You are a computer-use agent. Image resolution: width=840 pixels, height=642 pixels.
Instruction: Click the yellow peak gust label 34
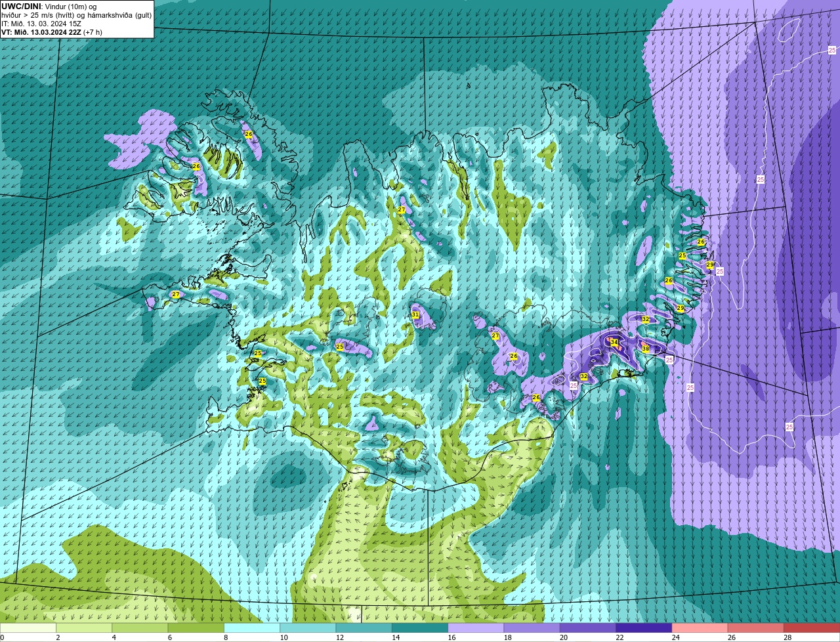point(614,342)
